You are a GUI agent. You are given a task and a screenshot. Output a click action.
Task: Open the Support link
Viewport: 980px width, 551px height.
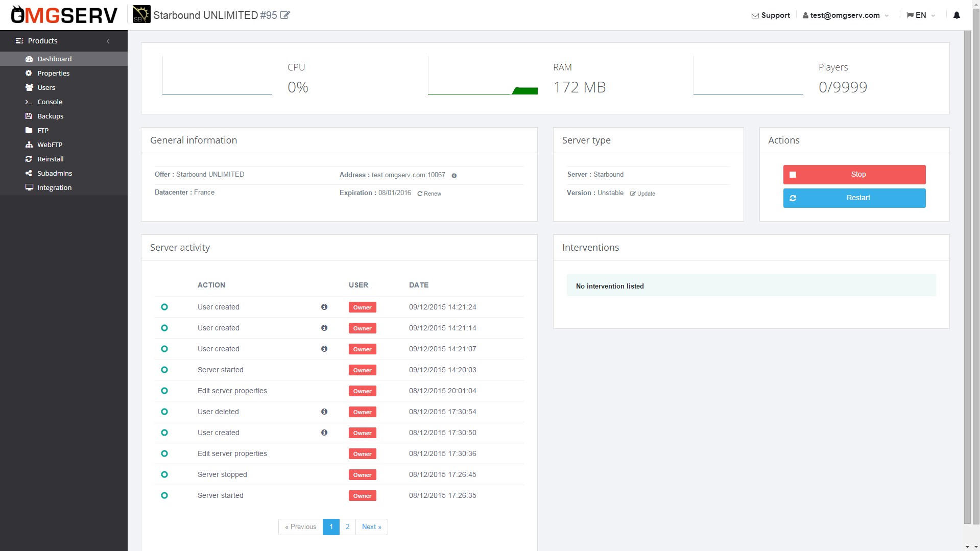point(771,15)
